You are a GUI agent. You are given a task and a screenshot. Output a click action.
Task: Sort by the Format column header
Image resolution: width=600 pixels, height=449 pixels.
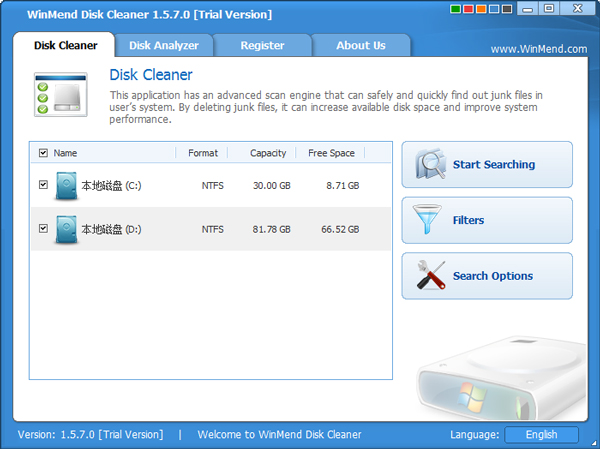click(x=203, y=153)
